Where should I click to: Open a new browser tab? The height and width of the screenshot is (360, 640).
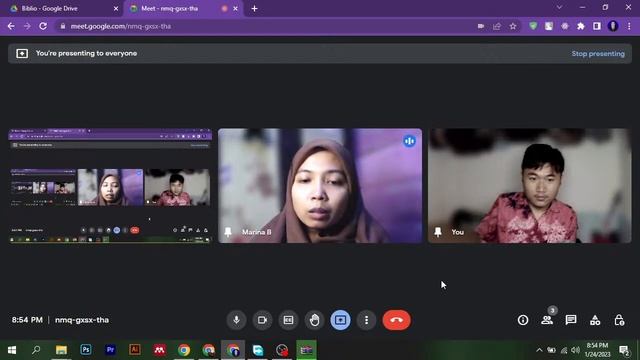254,9
